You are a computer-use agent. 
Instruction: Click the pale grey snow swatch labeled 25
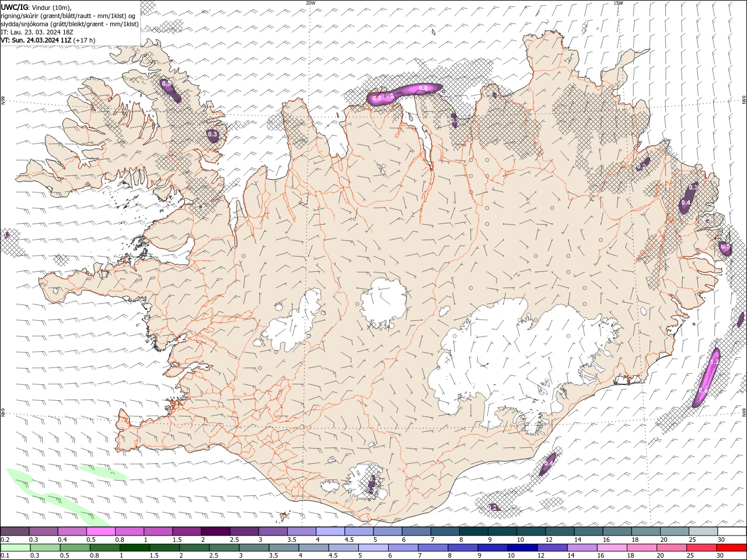(x=703, y=531)
